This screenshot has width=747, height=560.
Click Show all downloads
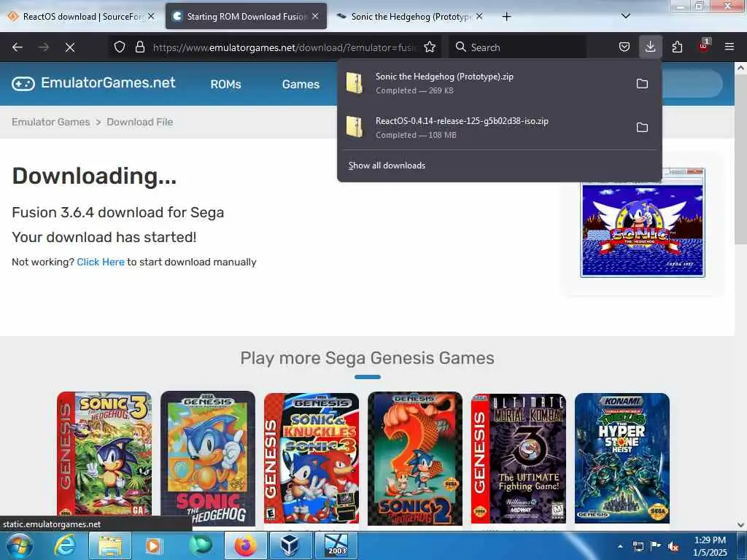(x=387, y=166)
